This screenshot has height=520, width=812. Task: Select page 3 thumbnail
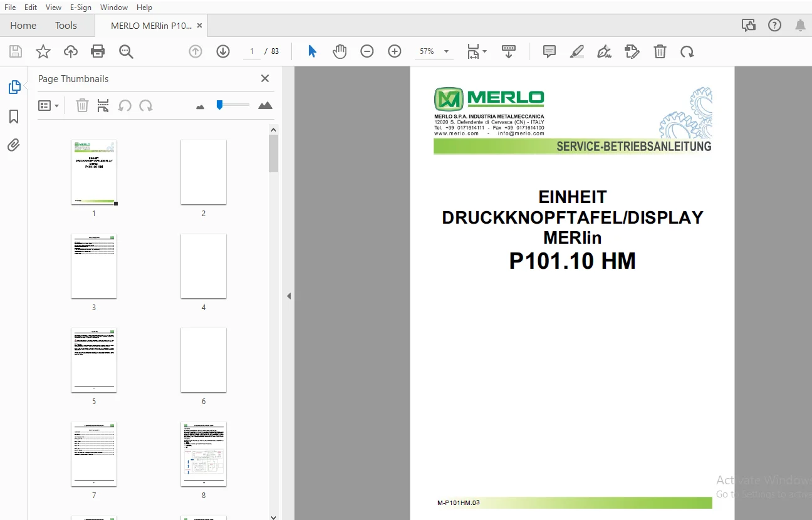coord(94,266)
